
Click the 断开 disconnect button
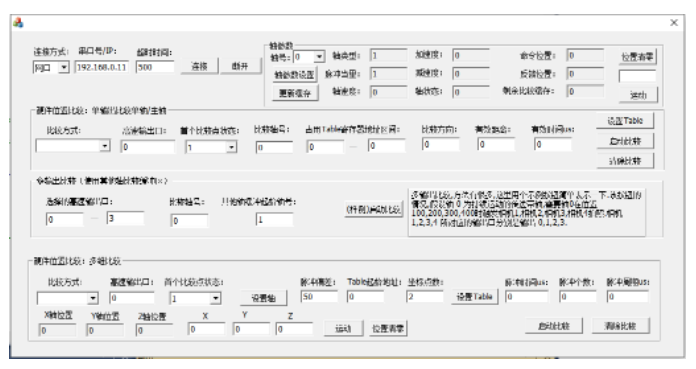point(240,66)
